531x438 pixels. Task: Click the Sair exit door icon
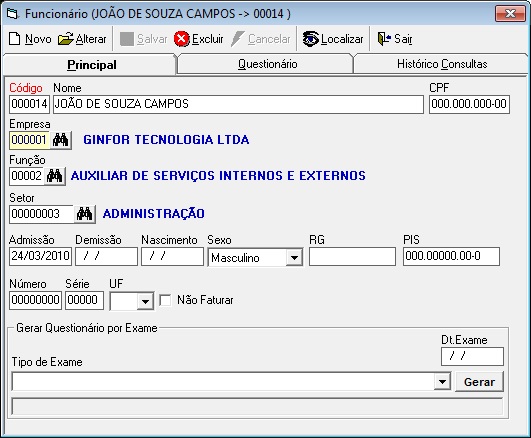[x=384, y=39]
